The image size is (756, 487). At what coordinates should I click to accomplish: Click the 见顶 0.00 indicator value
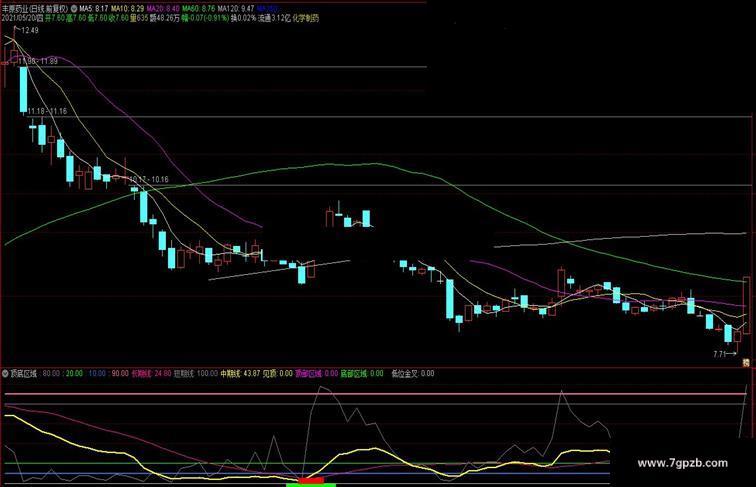coord(278,373)
